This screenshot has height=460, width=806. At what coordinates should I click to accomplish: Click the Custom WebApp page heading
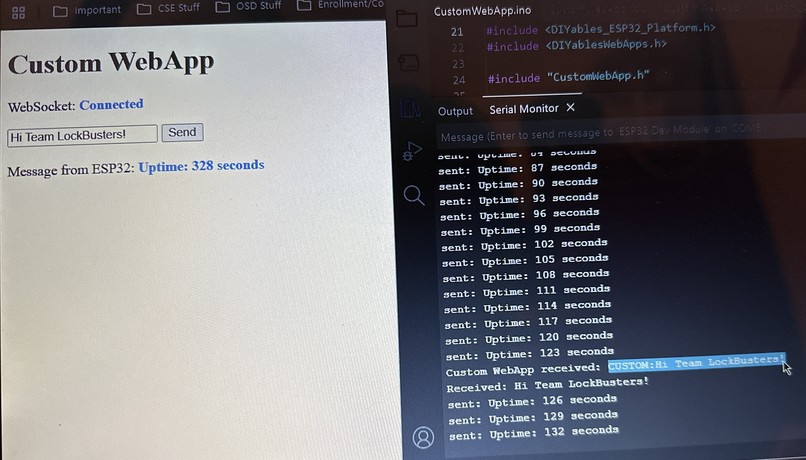[x=111, y=63]
